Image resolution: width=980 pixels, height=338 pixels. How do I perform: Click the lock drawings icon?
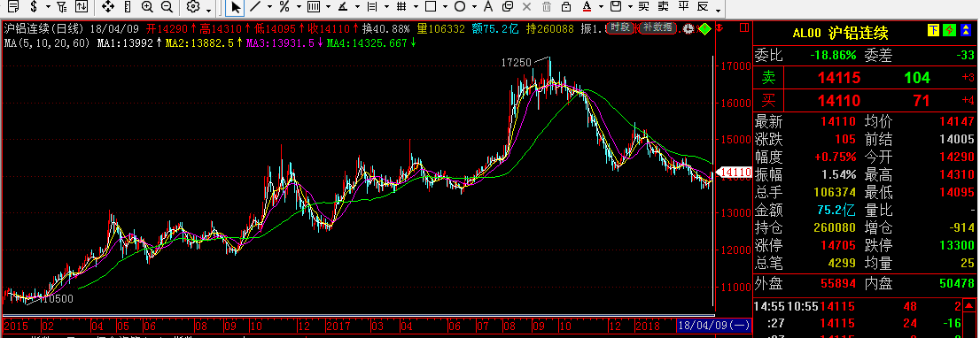click(x=565, y=7)
